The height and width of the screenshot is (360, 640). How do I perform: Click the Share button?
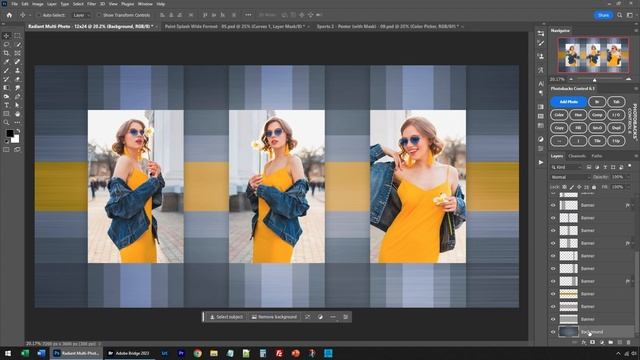603,15
